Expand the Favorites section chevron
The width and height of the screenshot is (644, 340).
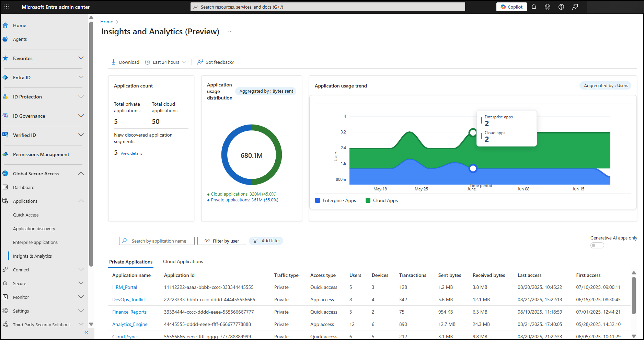pyautogui.click(x=81, y=58)
